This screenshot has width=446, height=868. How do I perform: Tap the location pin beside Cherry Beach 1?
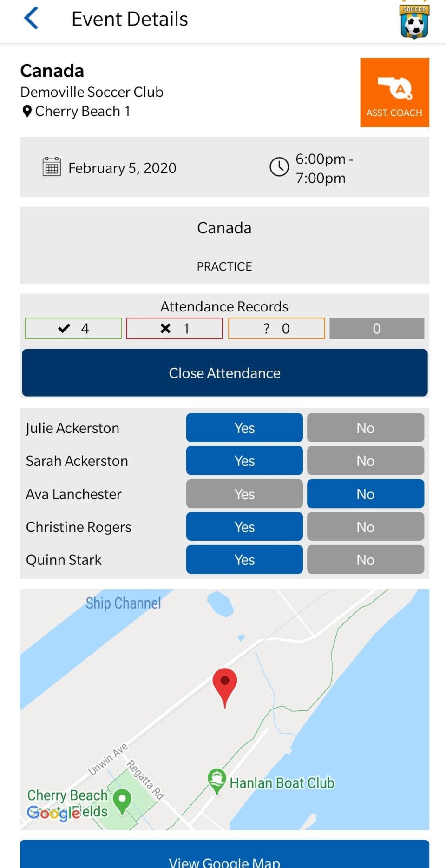(27, 112)
